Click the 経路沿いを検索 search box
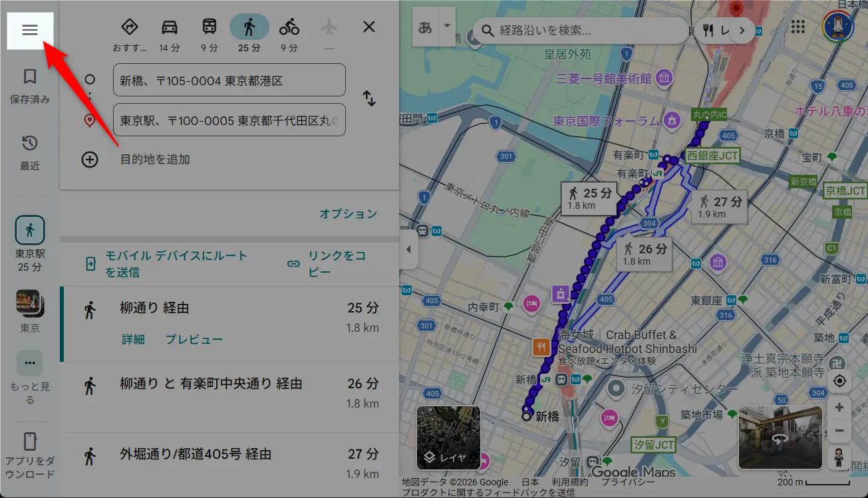868x498 pixels. (580, 31)
